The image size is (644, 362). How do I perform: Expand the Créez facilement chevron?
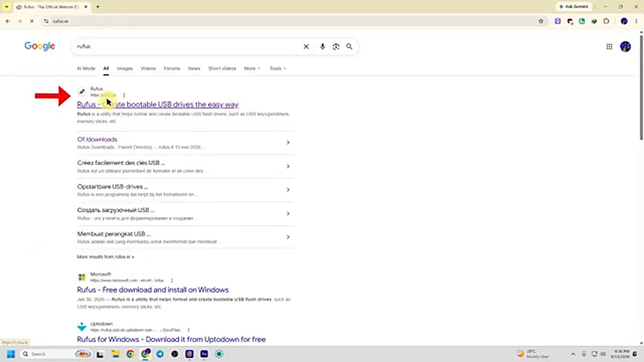pos(288,166)
